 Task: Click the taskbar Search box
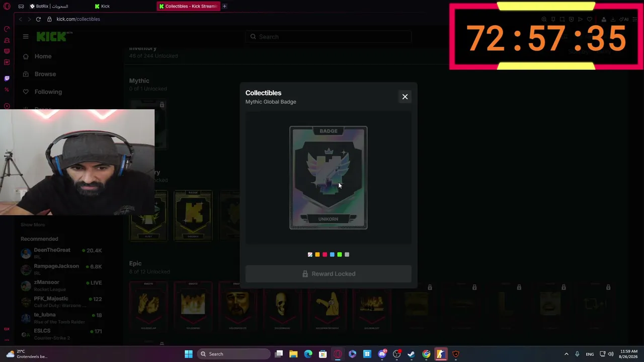pos(233,354)
